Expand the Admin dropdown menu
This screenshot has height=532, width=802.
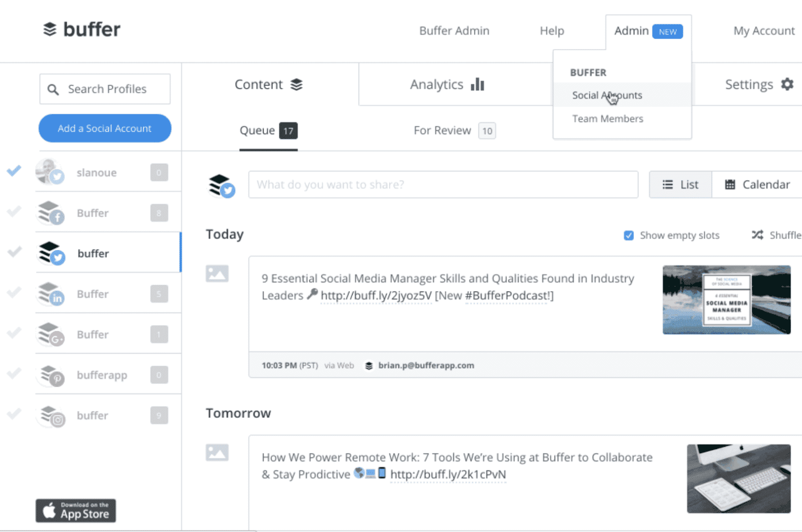[648, 31]
